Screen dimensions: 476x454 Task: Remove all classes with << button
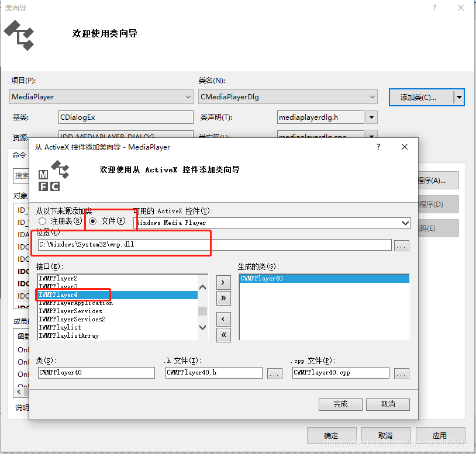click(223, 335)
